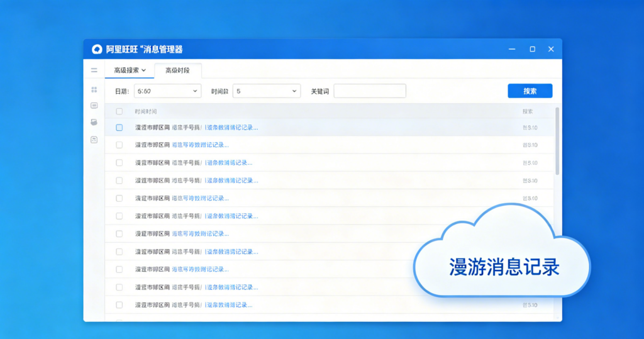
Task: Open the blue record link in last row
Action: click(x=228, y=305)
